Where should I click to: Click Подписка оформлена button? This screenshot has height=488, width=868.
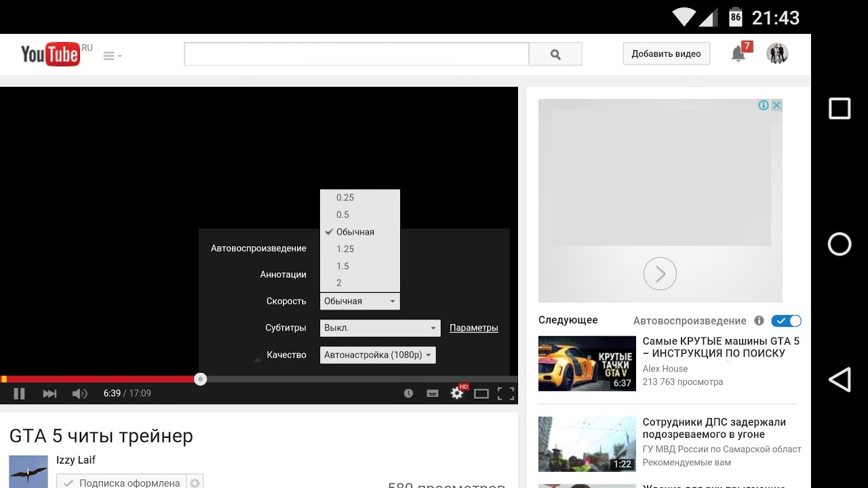click(x=121, y=482)
